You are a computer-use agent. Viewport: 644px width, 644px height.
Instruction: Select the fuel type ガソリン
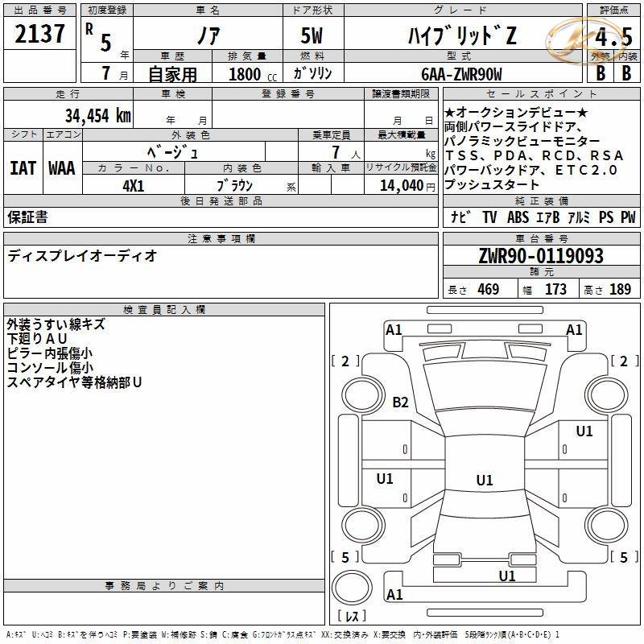click(312, 73)
